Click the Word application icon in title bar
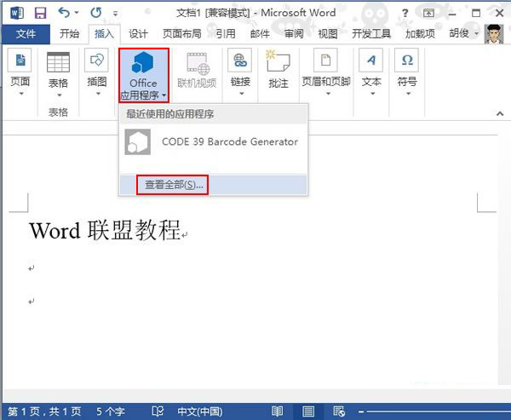Image resolution: width=511 pixels, height=420 pixels. click(17, 13)
